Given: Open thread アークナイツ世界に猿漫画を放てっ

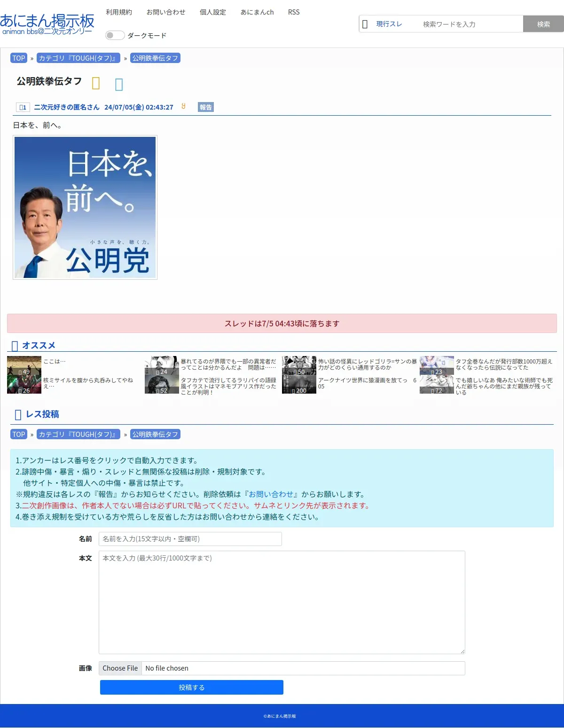Looking at the screenshot, I should pos(367,383).
